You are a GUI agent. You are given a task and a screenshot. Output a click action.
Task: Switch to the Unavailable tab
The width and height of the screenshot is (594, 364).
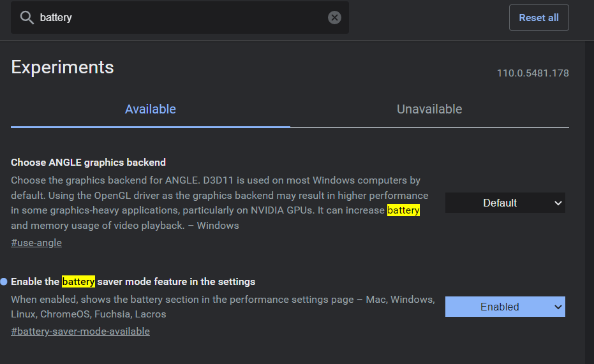429,110
